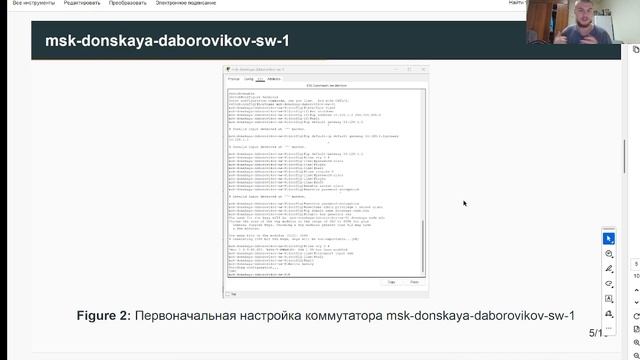This screenshot has height=360, width=640.
Task: Open the Редактировать menu
Action: (x=82, y=3)
